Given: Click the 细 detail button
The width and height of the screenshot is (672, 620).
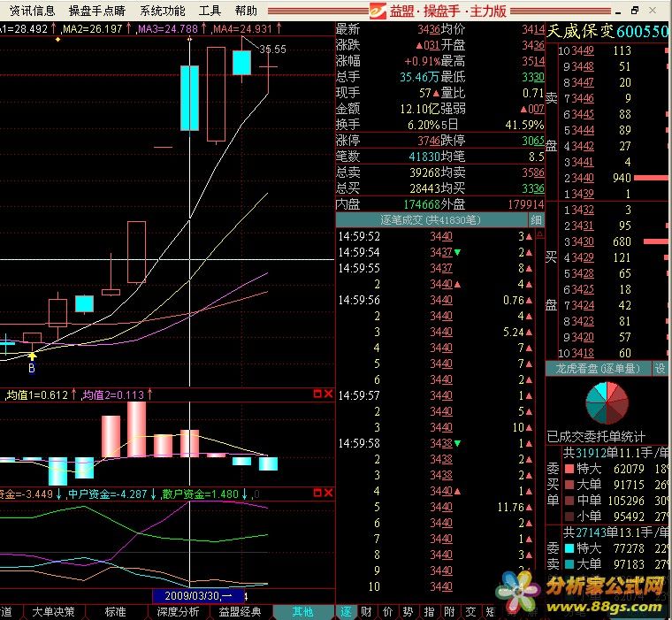Looking at the screenshot, I should tap(536, 220).
